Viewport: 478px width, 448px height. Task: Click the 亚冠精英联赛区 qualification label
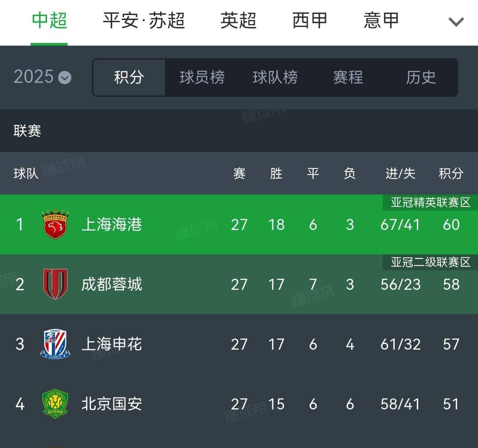[429, 203]
